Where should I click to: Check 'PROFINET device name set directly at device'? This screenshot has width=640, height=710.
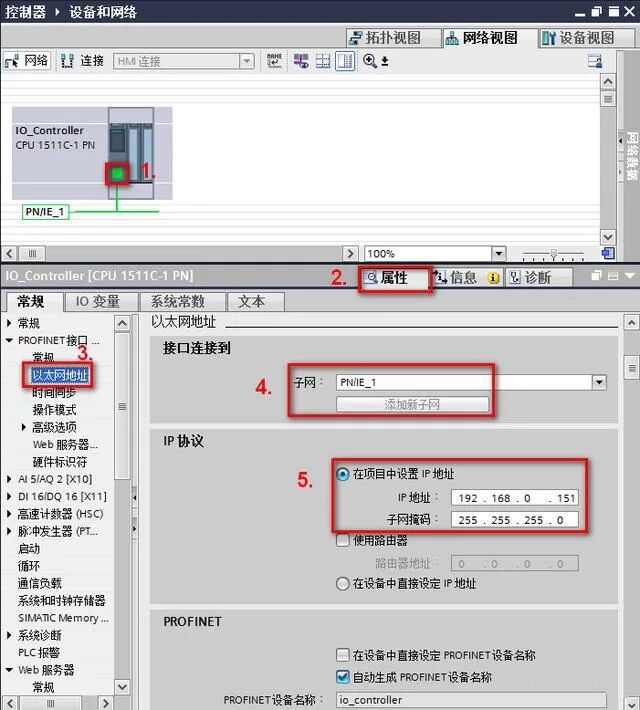(x=343, y=655)
